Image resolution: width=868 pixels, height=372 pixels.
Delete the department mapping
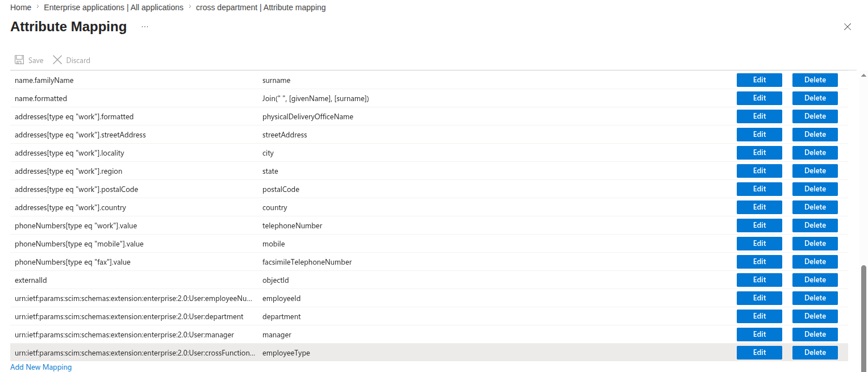coord(815,316)
